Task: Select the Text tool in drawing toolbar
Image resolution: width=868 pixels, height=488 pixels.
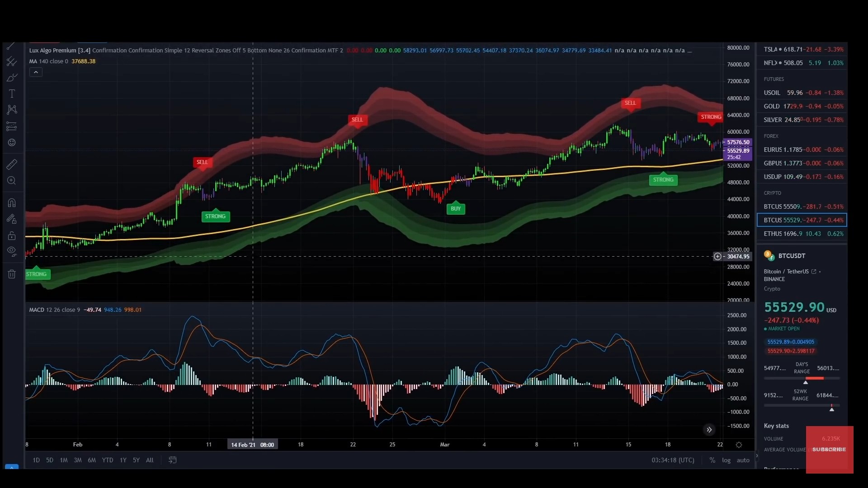Action: pyautogui.click(x=12, y=94)
